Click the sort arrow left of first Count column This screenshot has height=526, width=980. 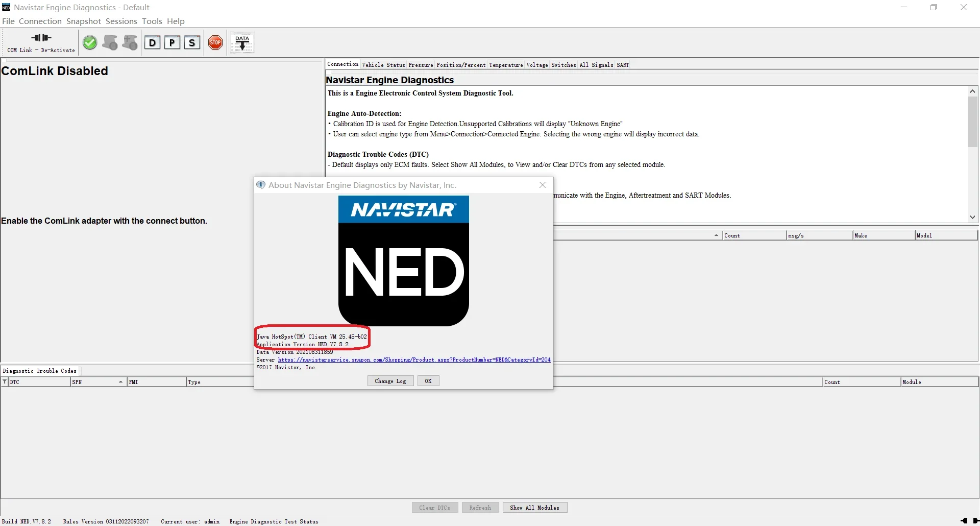(716, 235)
